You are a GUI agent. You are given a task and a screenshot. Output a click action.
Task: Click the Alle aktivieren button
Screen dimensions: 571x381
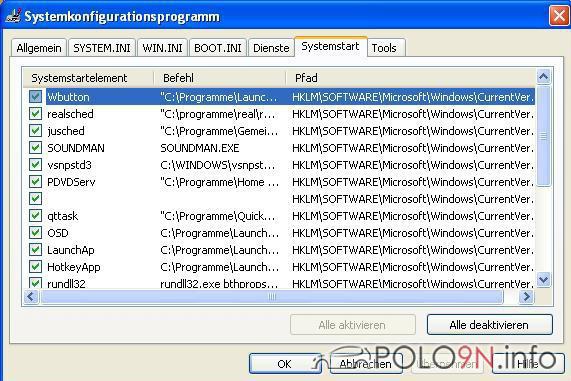(353, 325)
